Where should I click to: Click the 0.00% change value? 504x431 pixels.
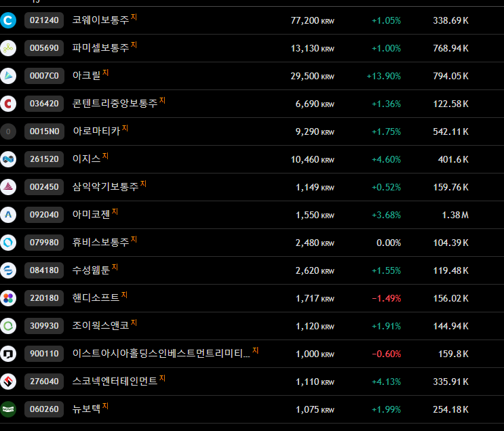[389, 243]
